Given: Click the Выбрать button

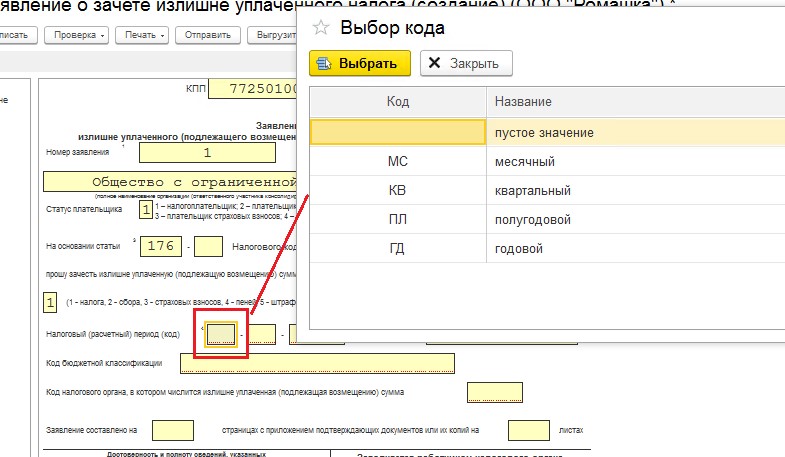Looking at the screenshot, I should point(360,63).
